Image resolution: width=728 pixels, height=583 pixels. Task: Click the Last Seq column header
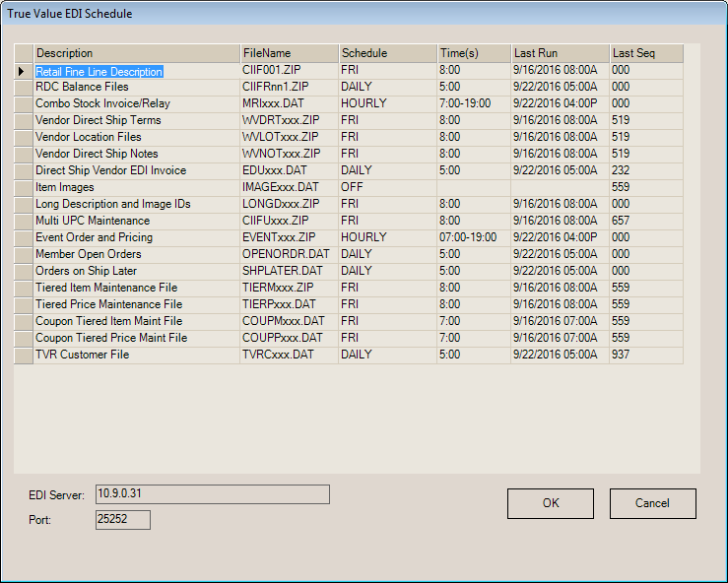coord(646,53)
